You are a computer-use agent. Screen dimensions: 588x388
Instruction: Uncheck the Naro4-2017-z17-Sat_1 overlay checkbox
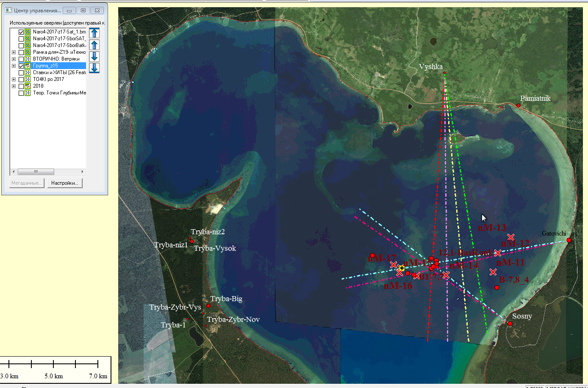point(21,32)
